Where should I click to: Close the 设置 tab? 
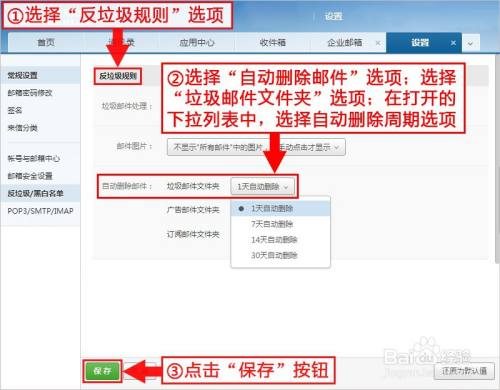[x=453, y=43]
